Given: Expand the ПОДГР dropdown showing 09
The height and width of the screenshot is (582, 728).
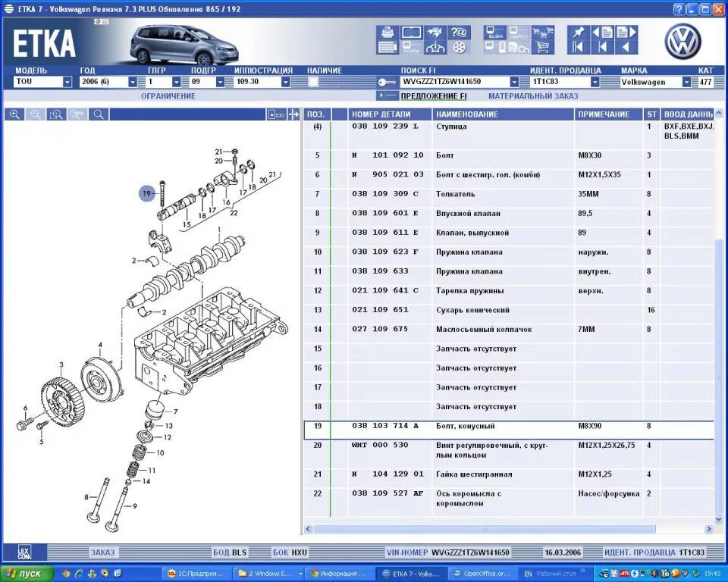Looking at the screenshot, I should tap(220, 82).
